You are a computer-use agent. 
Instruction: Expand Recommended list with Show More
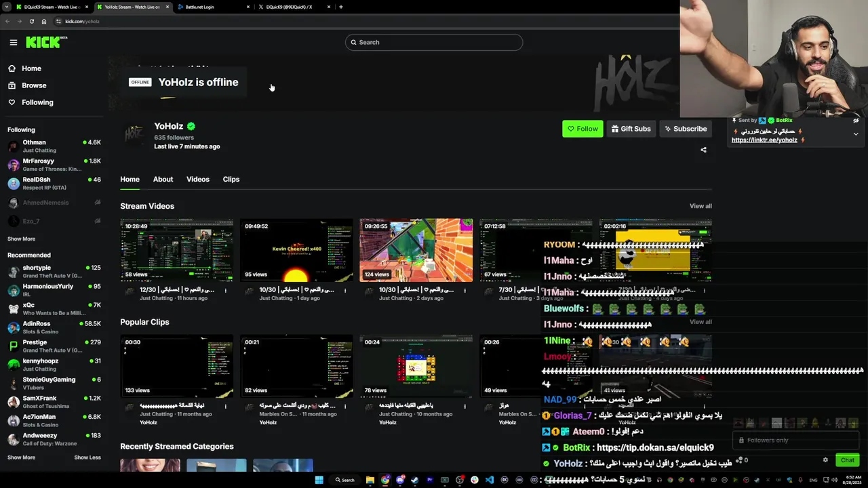(x=21, y=457)
